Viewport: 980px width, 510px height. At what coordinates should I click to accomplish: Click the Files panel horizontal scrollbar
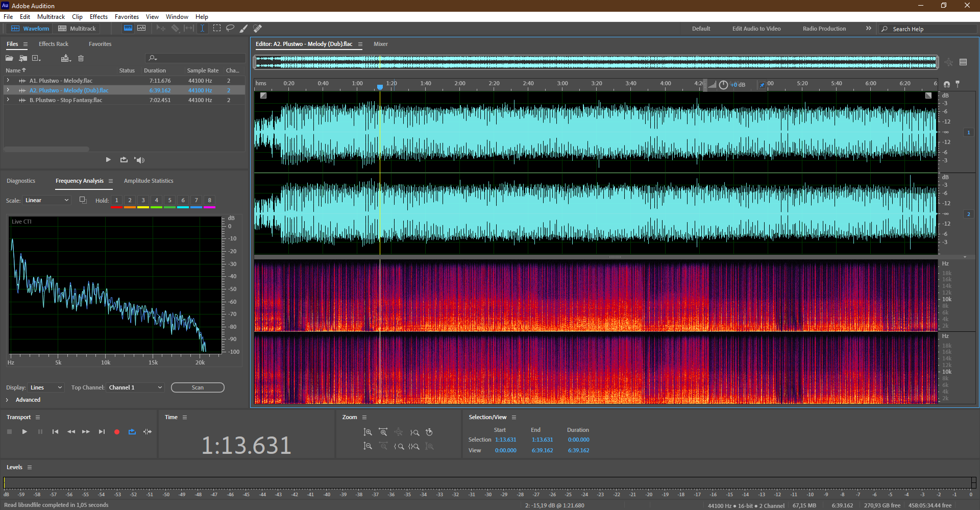click(46, 149)
